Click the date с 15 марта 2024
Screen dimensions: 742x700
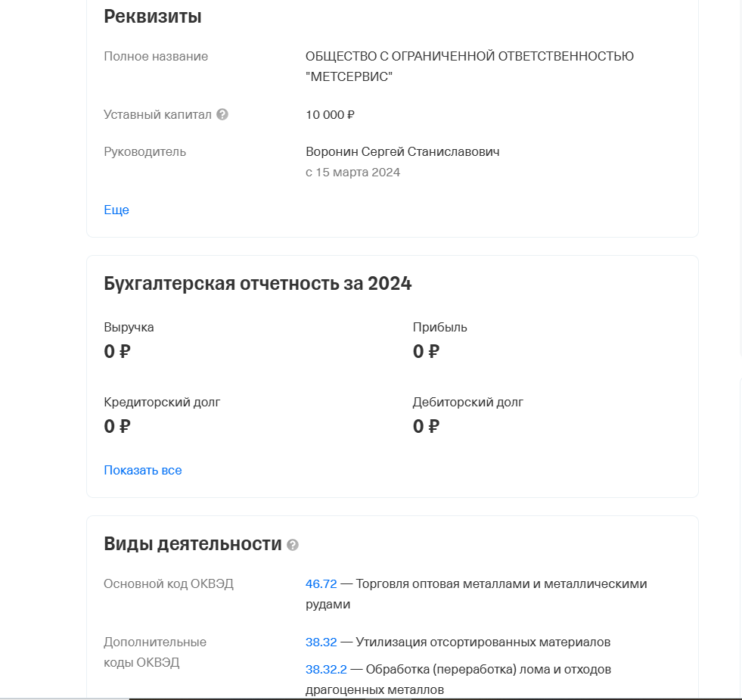pyautogui.click(x=352, y=173)
